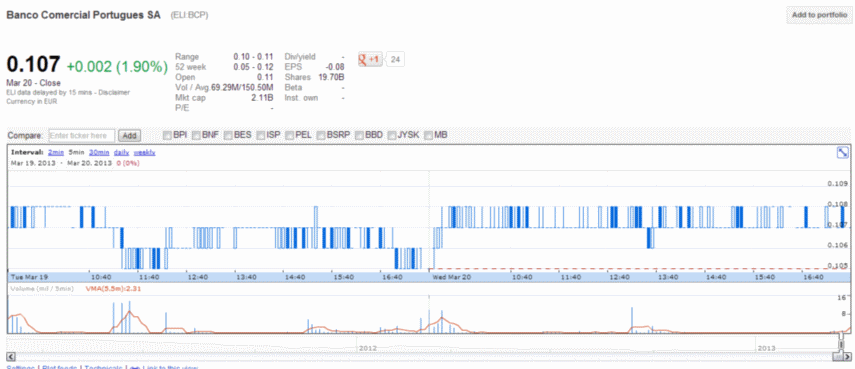The image size is (855, 369).
Task: Switch chart interval to 2min
Action: [x=56, y=153]
